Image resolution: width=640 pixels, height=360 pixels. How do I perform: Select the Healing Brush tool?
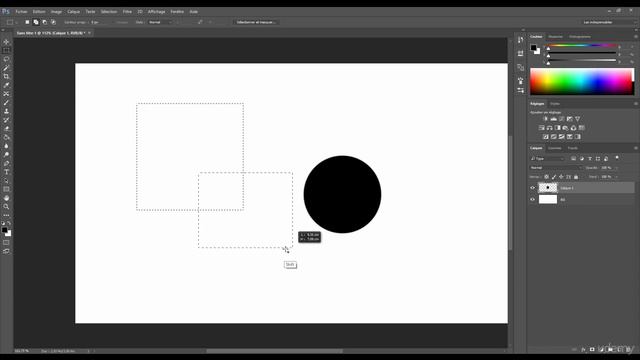[6, 94]
